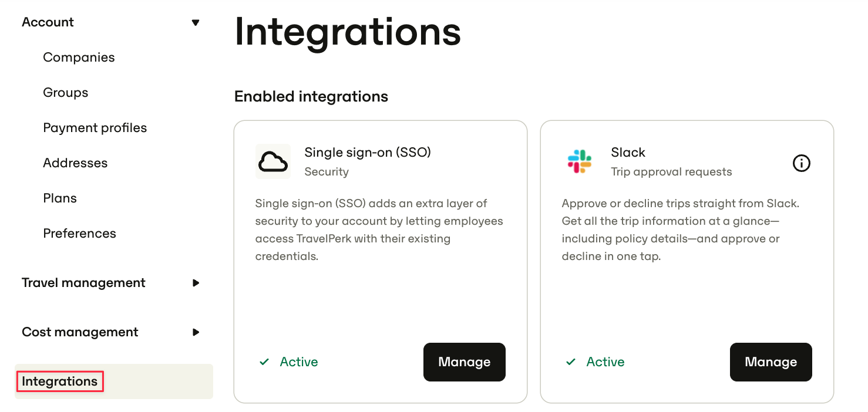Image resolution: width=868 pixels, height=412 pixels.
Task: Click the Slack logo icon
Action: tap(580, 161)
